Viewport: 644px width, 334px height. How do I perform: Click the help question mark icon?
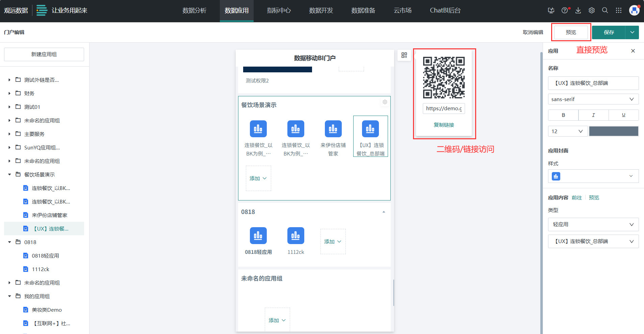564,10
